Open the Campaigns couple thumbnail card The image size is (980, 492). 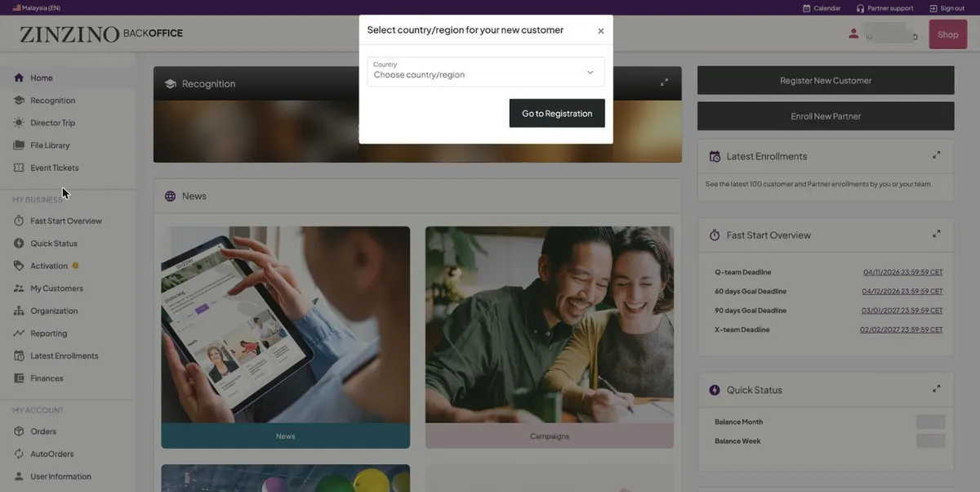pos(550,337)
